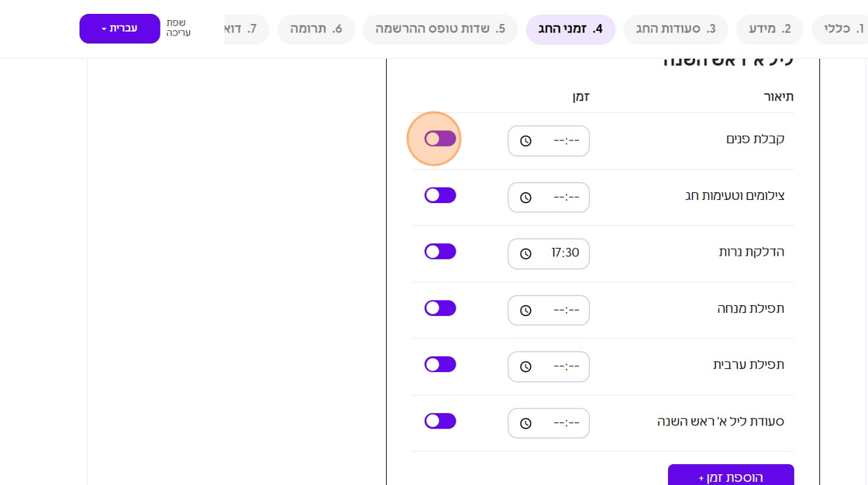Switch off the תפילת ערבית toggle
The image size is (868, 485).
coord(440,364)
